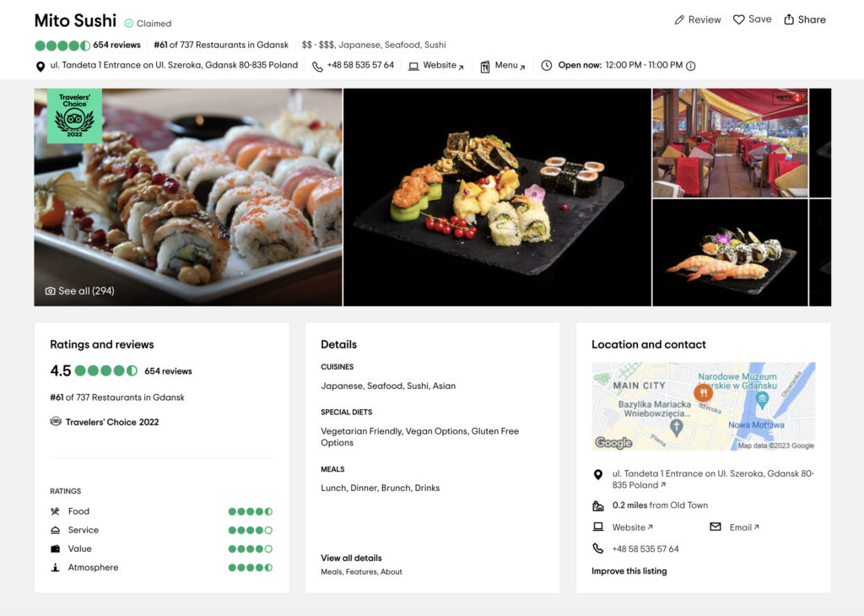Open the shrimp sushi photo
Viewport: 864px width, 616px height.
(x=730, y=253)
